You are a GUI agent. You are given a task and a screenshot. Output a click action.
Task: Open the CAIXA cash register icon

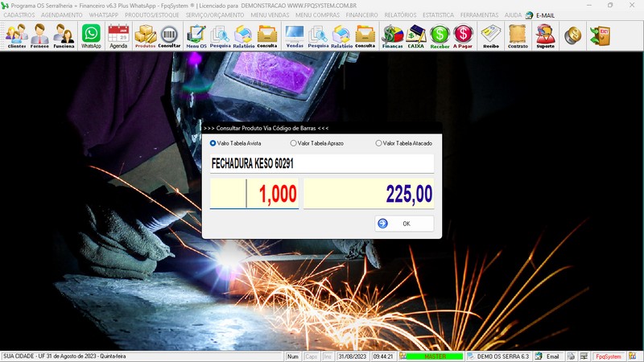416,36
